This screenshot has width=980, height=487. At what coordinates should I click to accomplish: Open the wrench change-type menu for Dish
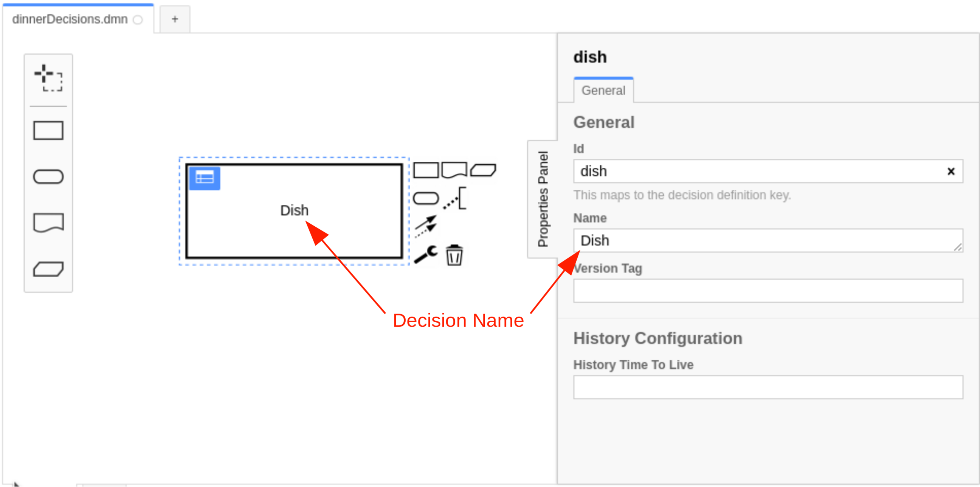[426, 255]
